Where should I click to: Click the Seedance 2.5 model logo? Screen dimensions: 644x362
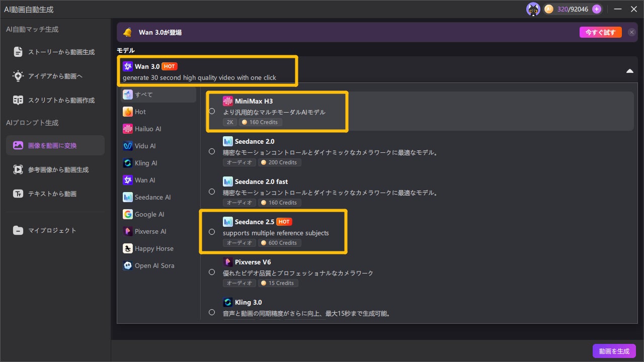click(x=228, y=222)
